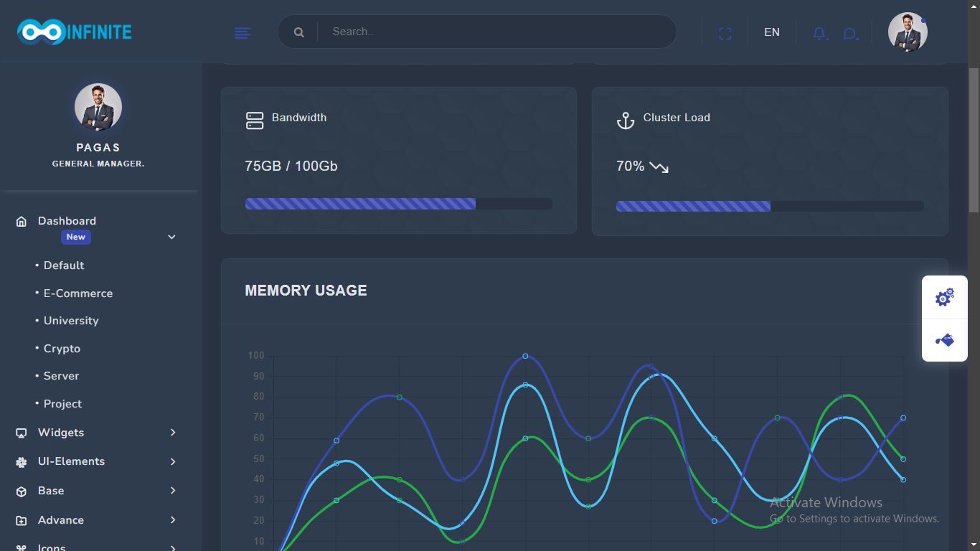The width and height of the screenshot is (980, 551).
Task: Select the Widgets menu label
Action: [x=61, y=433]
